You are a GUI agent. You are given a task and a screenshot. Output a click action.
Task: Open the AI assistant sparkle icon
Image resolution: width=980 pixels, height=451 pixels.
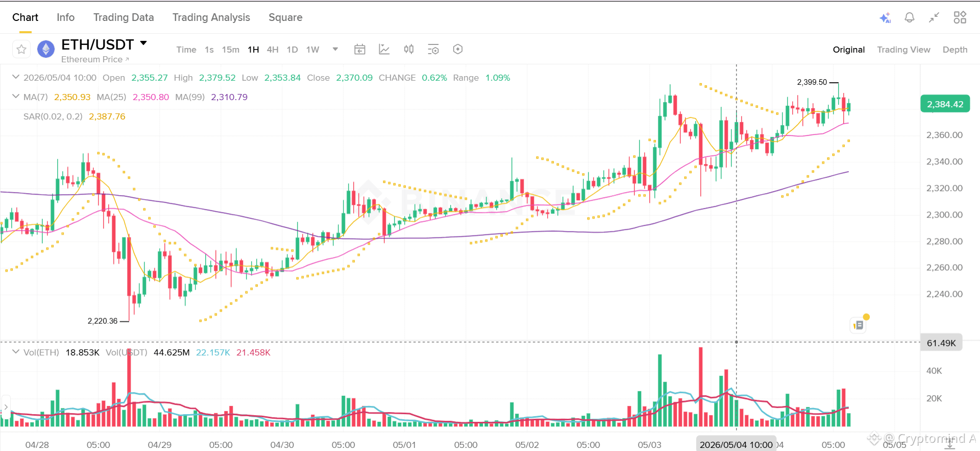(885, 18)
